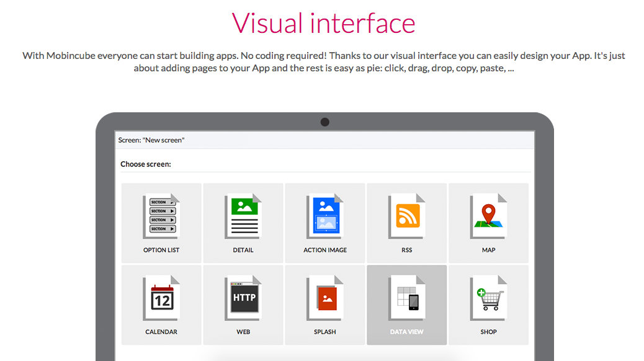
Task: Click the 'Screen: "New screen"' title bar text
Action: pyautogui.click(x=151, y=140)
